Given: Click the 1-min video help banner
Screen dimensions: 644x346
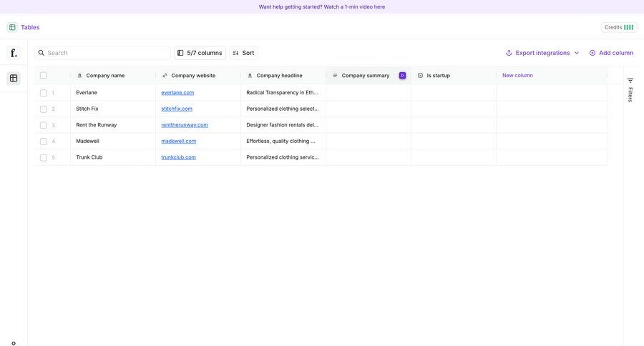Looking at the screenshot, I should point(322,6).
